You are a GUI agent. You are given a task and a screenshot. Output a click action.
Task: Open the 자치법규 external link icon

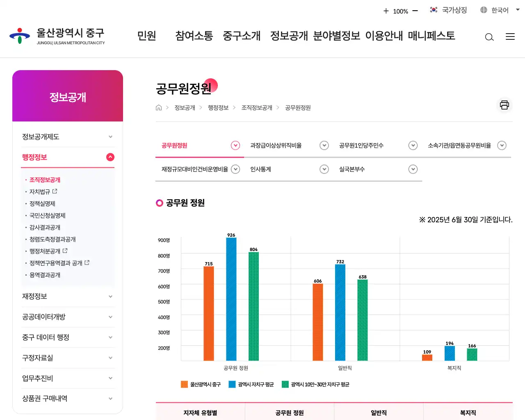pyautogui.click(x=55, y=191)
